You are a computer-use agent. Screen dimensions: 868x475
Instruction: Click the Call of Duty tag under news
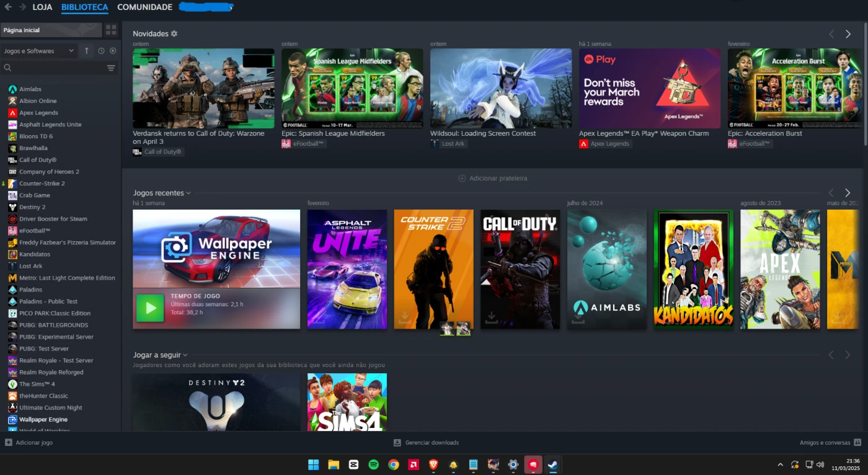pos(158,152)
